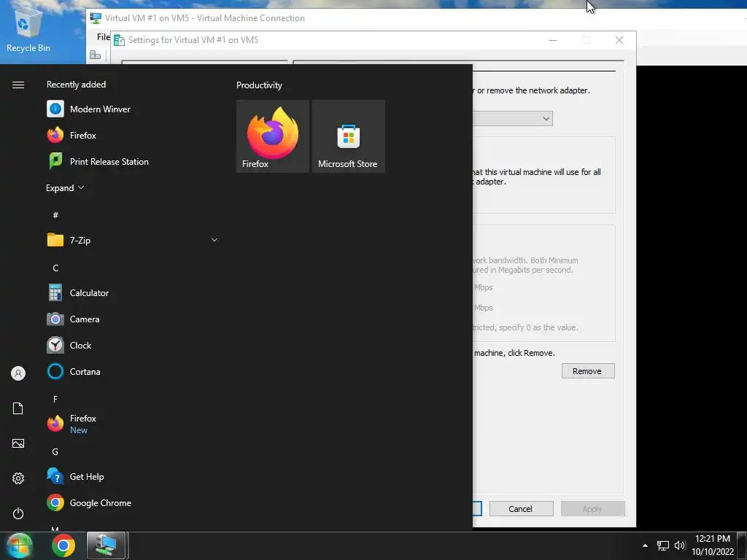This screenshot has width=747, height=560.
Task: Close the Settings for Virtual VM window
Action: click(619, 40)
